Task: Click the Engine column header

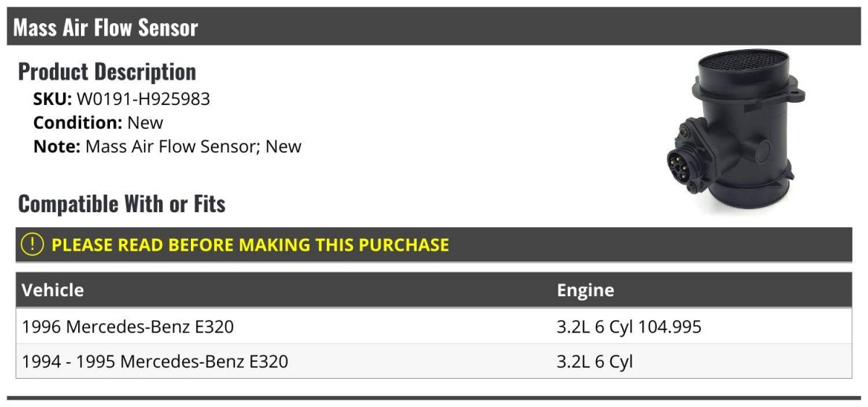Action: point(585,290)
